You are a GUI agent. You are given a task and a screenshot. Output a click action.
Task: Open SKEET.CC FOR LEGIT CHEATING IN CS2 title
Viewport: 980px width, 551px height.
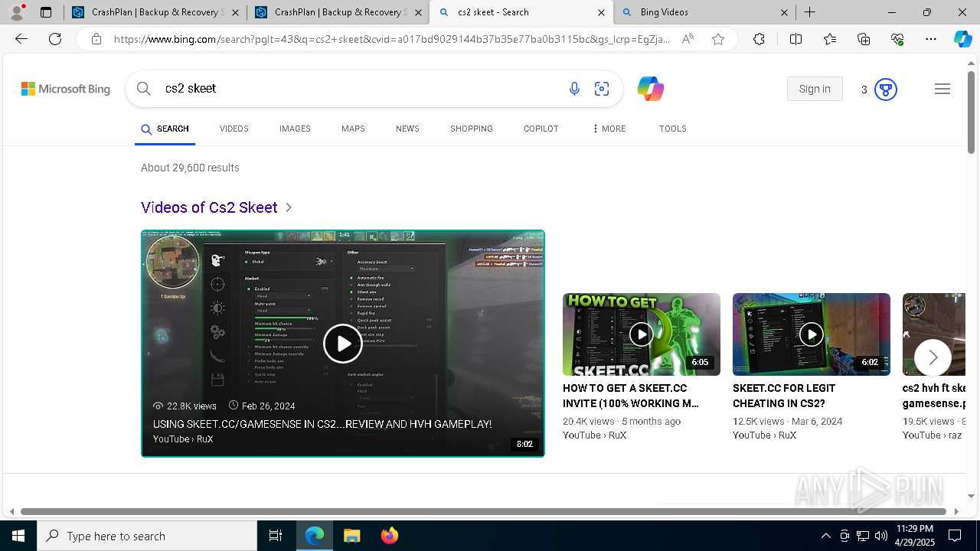click(784, 396)
